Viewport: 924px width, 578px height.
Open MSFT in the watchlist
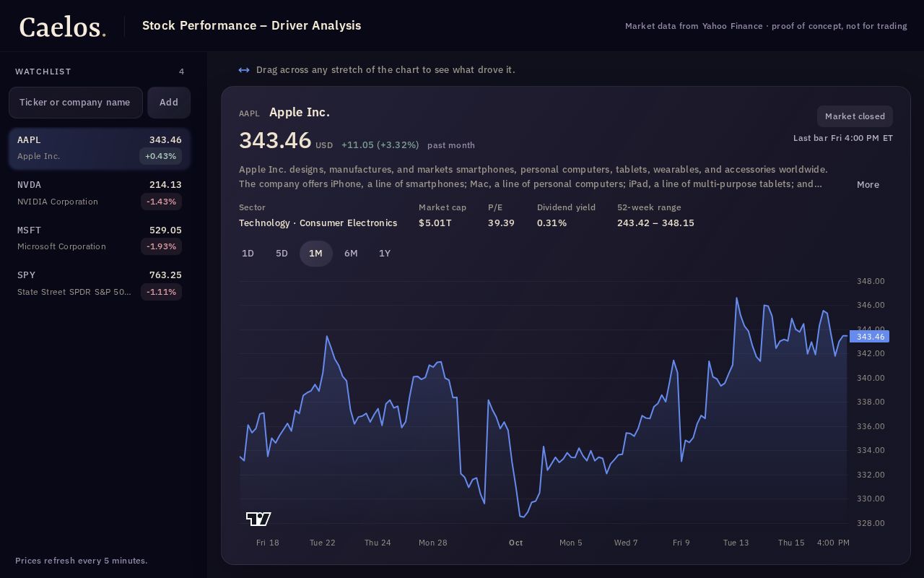coord(100,238)
